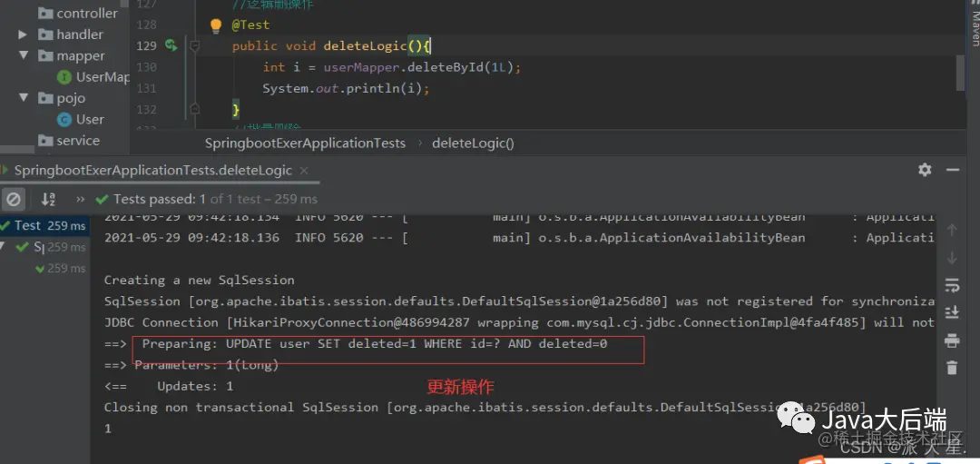This screenshot has width=980, height=464.
Task: Open the Run panel settings gear
Action: (925, 170)
